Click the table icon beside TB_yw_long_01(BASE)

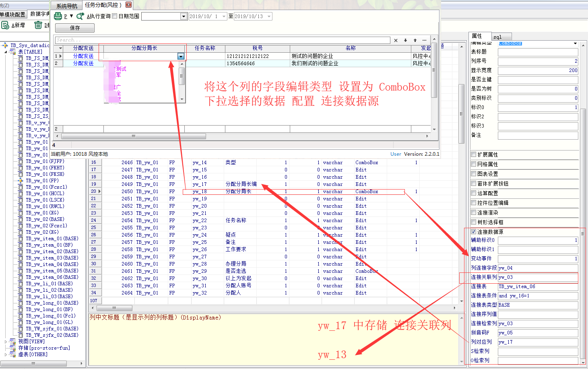click(x=21, y=303)
